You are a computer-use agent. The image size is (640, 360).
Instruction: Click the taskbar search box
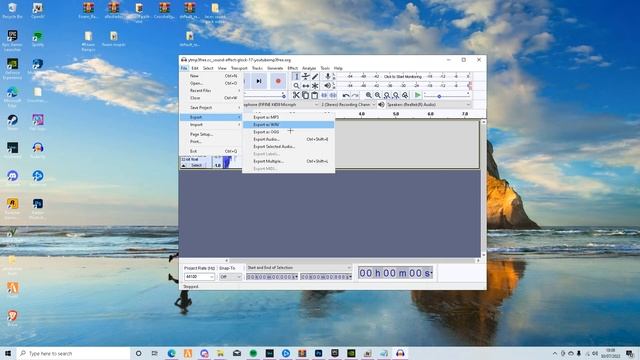tap(73, 353)
